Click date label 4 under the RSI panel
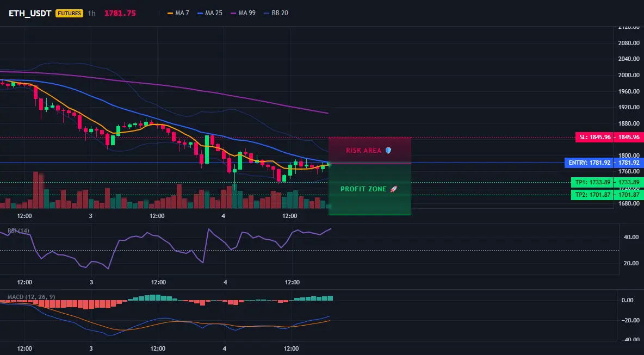The height and width of the screenshot is (355, 644). [224, 282]
